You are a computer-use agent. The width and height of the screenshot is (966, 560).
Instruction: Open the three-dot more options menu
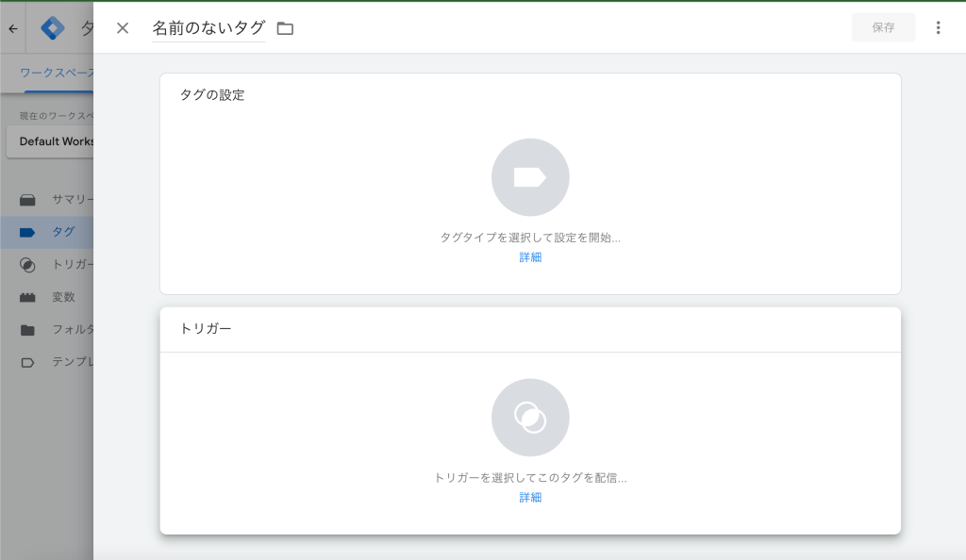click(938, 27)
